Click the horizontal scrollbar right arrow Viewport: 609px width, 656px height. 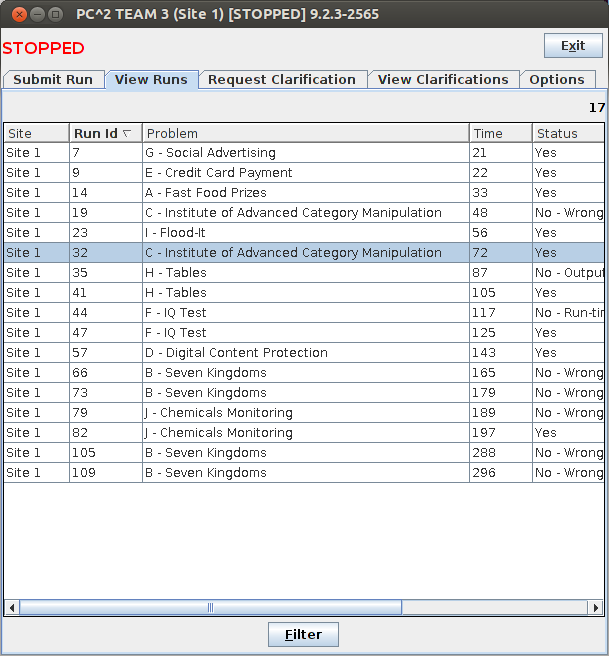tap(597, 607)
